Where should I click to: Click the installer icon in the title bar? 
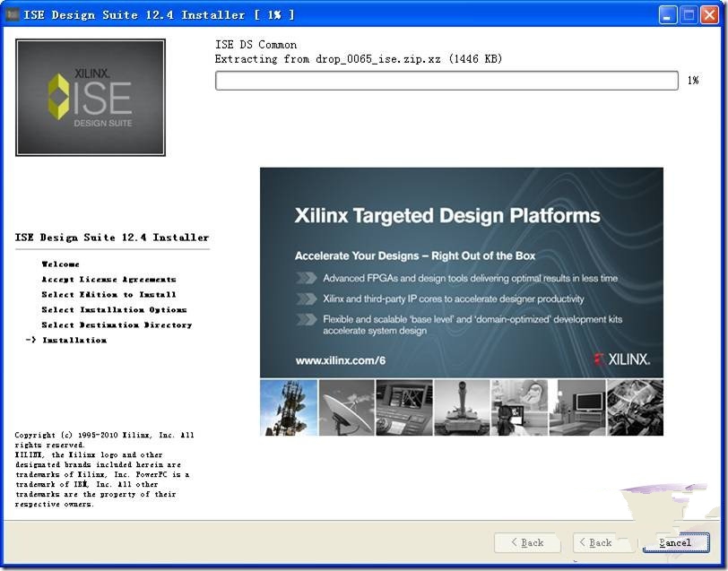pyautogui.click(x=12, y=15)
